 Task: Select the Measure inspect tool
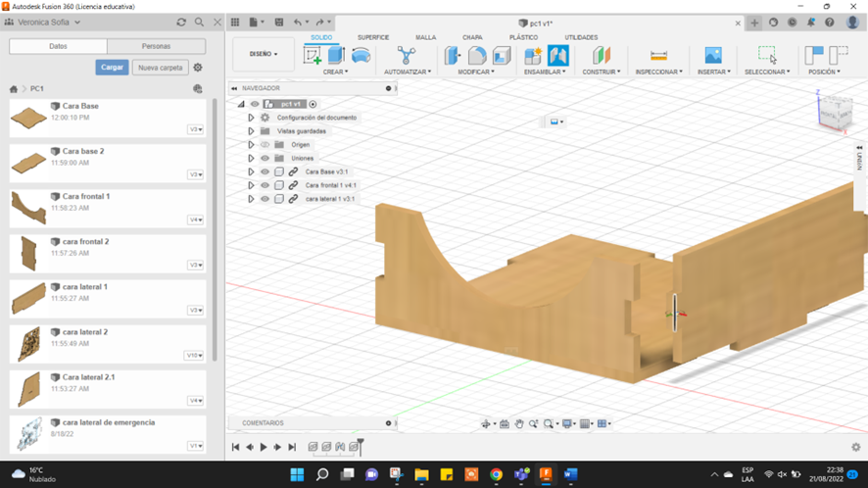[658, 56]
